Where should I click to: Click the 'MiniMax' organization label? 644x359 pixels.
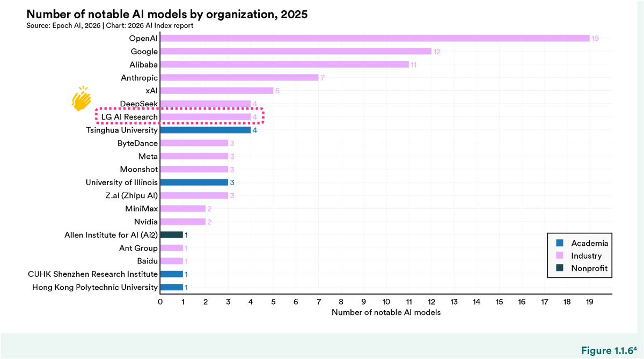tap(142, 209)
